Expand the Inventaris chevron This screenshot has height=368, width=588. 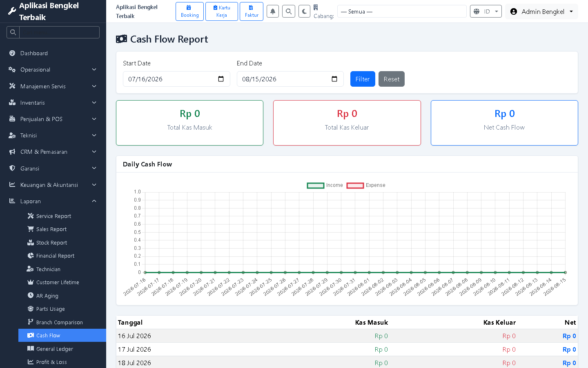94,102
